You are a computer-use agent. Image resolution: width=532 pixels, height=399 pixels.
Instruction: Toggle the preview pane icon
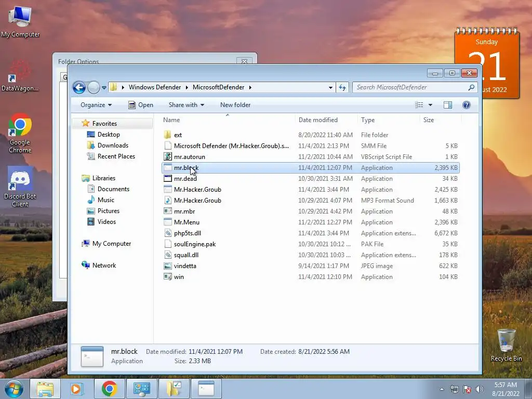click(448, 105)
